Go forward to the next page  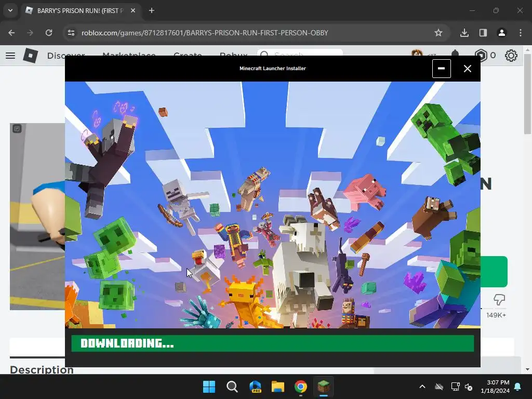coord(30,33)
